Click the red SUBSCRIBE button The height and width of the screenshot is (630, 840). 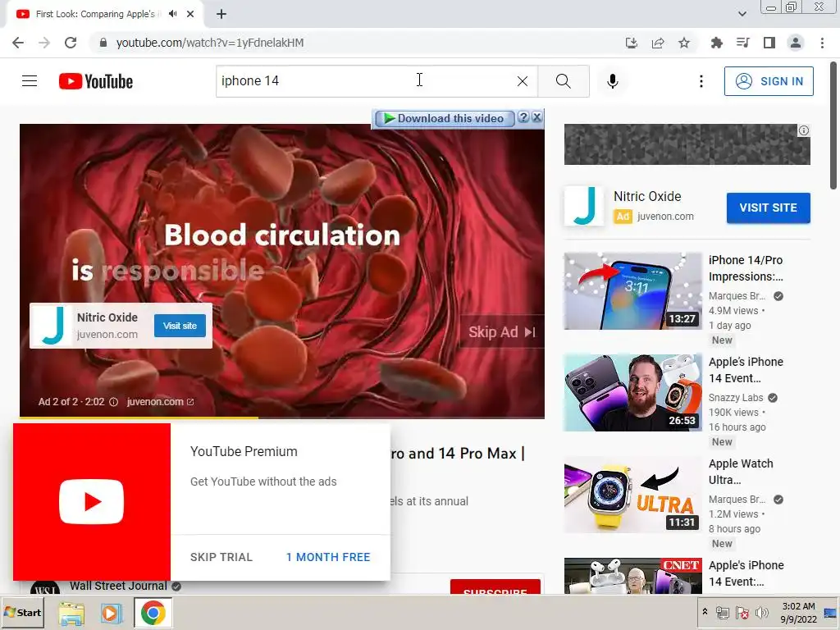coord(495,587)
